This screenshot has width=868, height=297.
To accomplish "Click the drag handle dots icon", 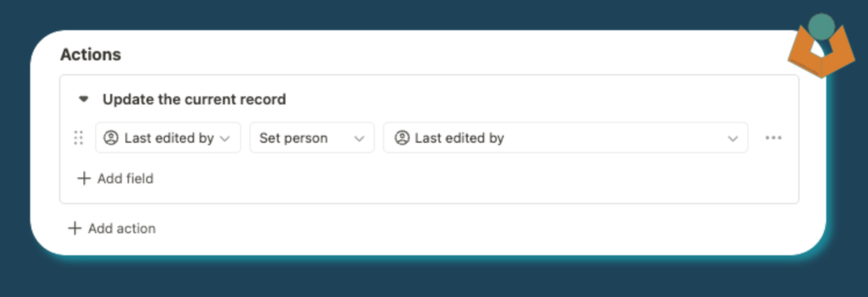I will [x=79, y=138].
